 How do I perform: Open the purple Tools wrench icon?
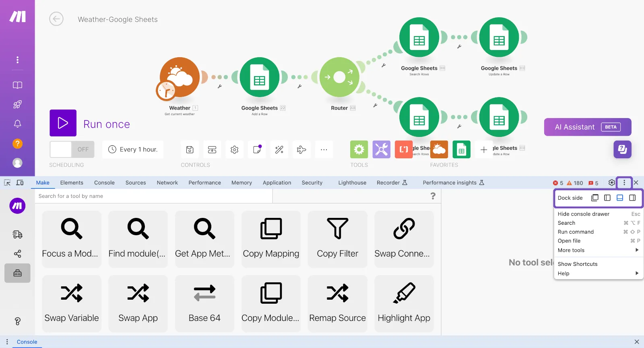tap(382, 149)
